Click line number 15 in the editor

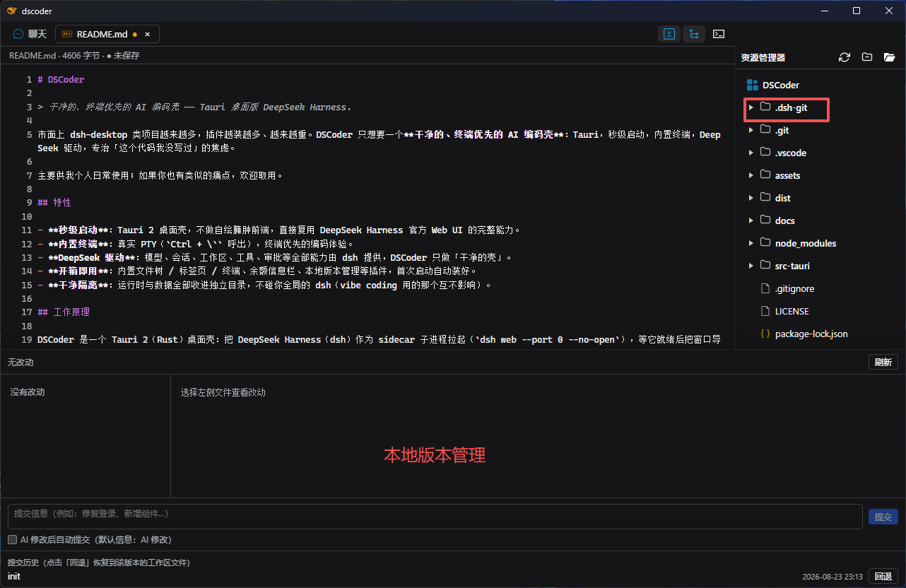tap(27, 285)
